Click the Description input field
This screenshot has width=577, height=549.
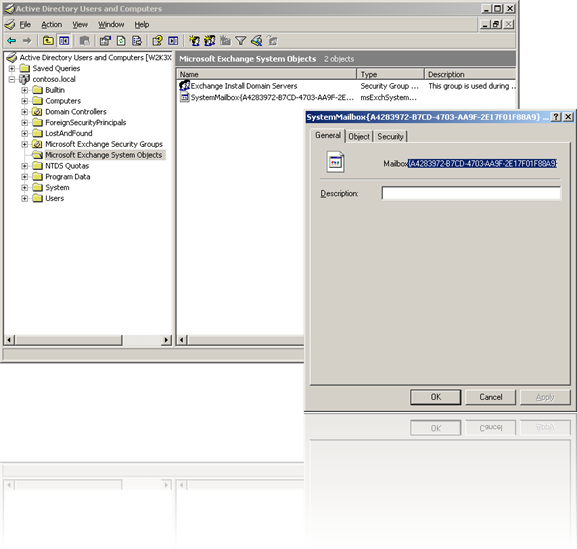[471, 193]
